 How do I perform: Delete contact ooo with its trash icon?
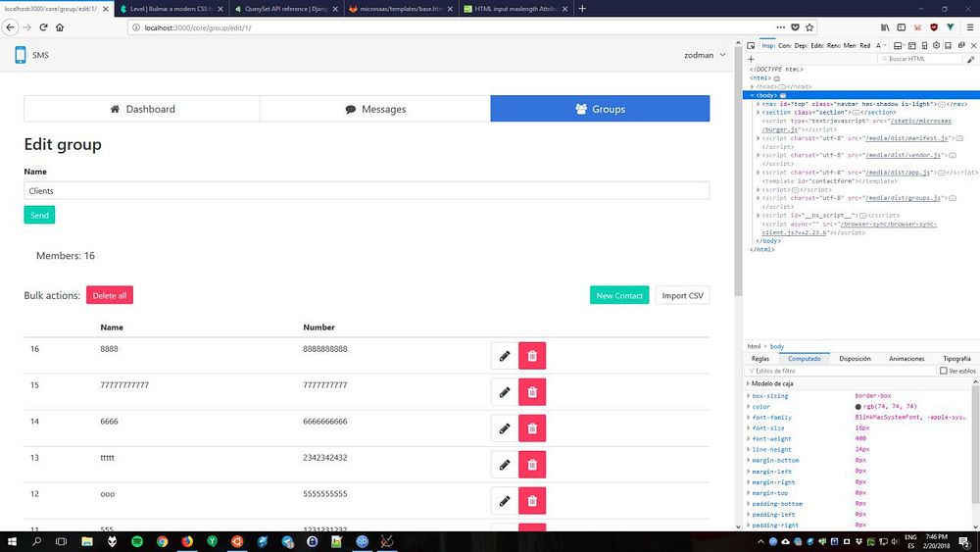coord(532,501)
